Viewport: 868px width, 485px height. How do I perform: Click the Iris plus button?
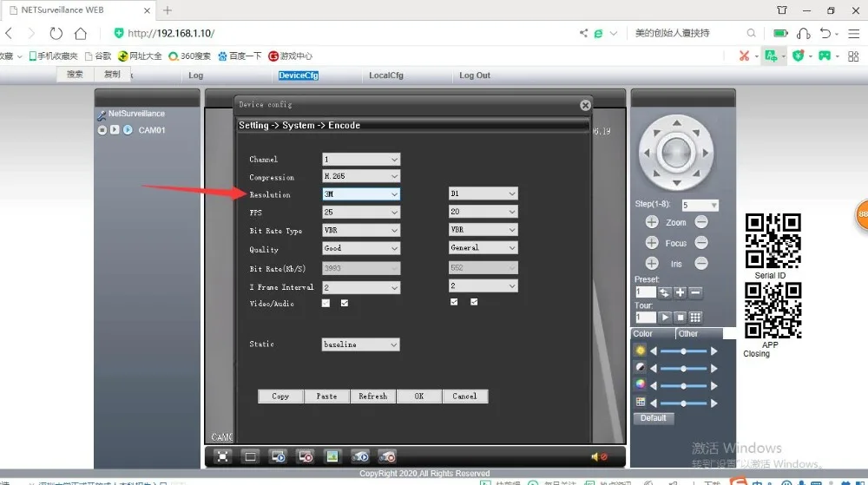[652, 264]
